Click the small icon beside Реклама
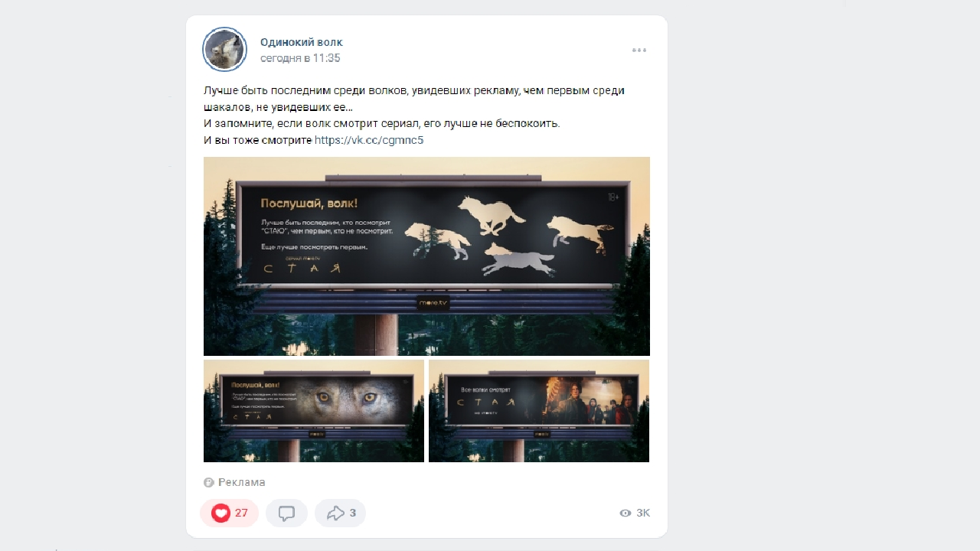The width and height of the screenshot is (980, 551). click(x=209, y=482)
